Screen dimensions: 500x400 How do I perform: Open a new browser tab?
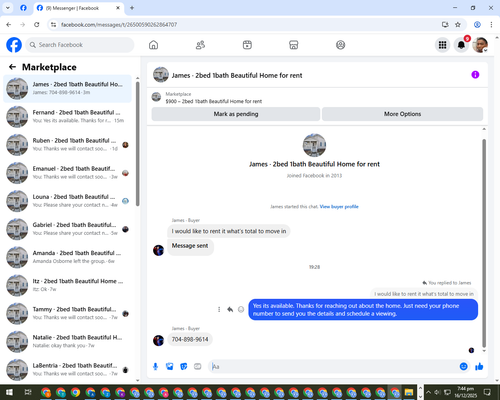point(132,8)
